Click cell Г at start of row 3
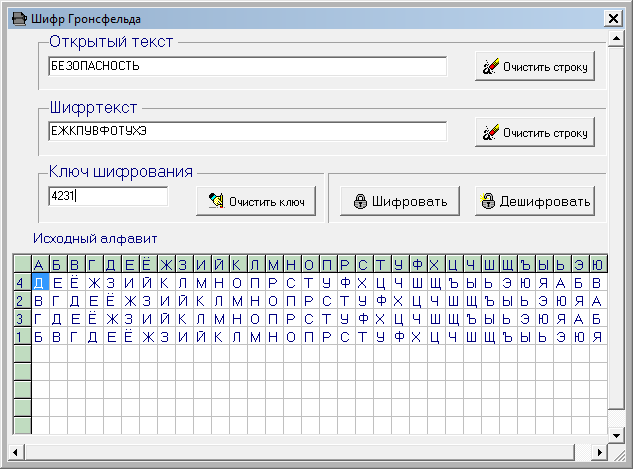This screenshot has width=633, height=469. 40,318
